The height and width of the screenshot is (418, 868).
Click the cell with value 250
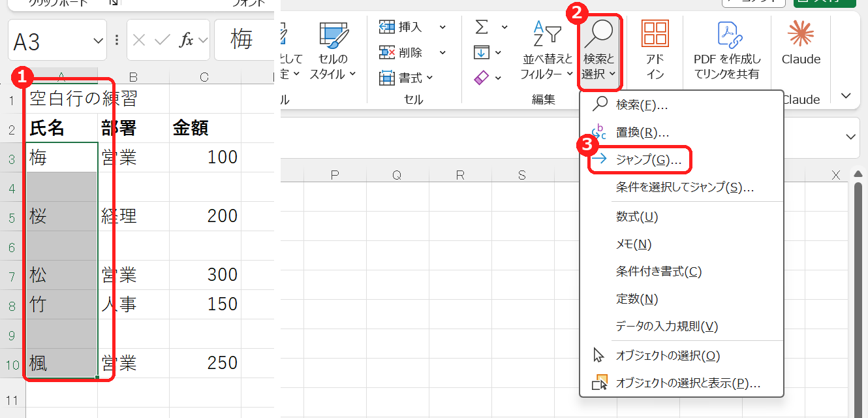point(204,363)
